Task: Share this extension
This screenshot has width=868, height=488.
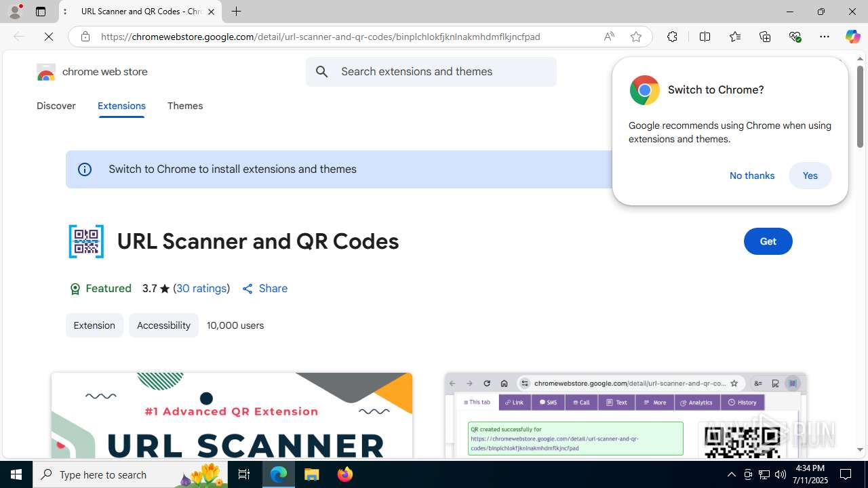Action: click(264, 289)
